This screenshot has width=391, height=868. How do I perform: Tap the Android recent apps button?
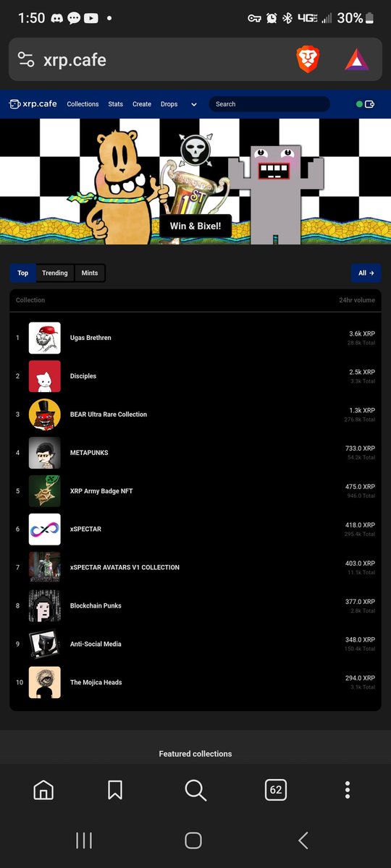tap(84, 840)
